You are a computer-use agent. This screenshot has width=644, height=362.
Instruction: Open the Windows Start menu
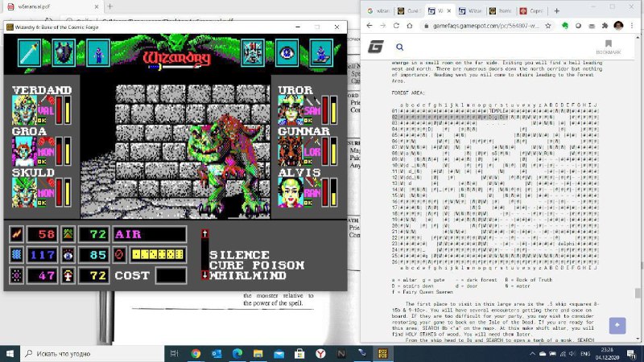point(10,353)
